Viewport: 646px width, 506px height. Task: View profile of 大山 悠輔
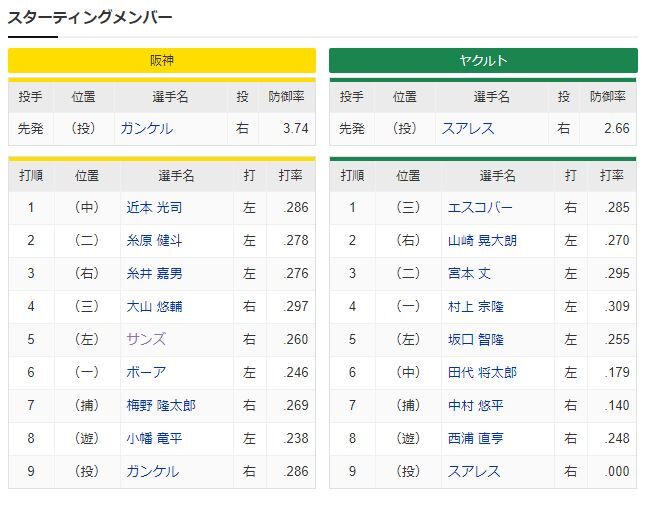tap(154, 306)
